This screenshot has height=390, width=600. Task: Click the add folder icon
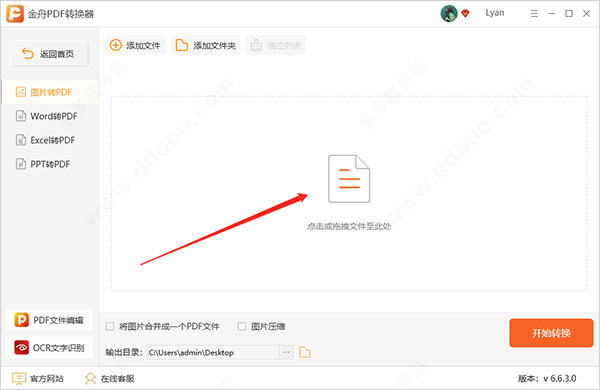(181, 45)
